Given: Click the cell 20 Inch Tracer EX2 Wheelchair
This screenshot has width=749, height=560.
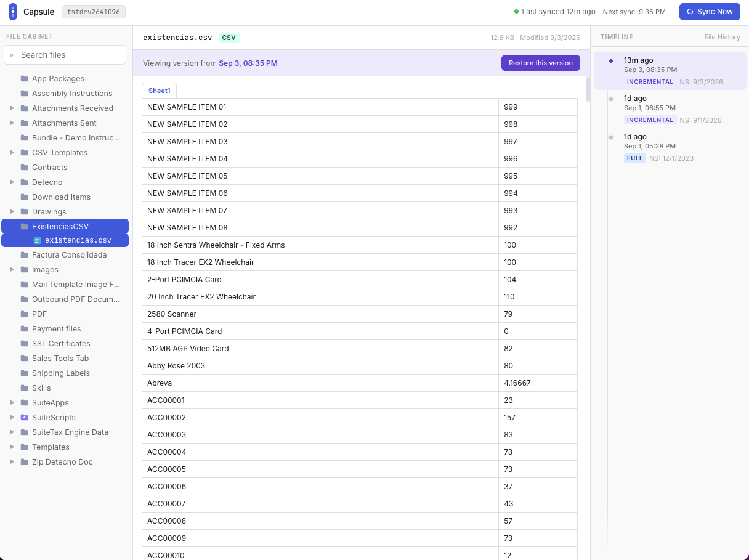Looking at the screenshot, I should coord(320,297).
